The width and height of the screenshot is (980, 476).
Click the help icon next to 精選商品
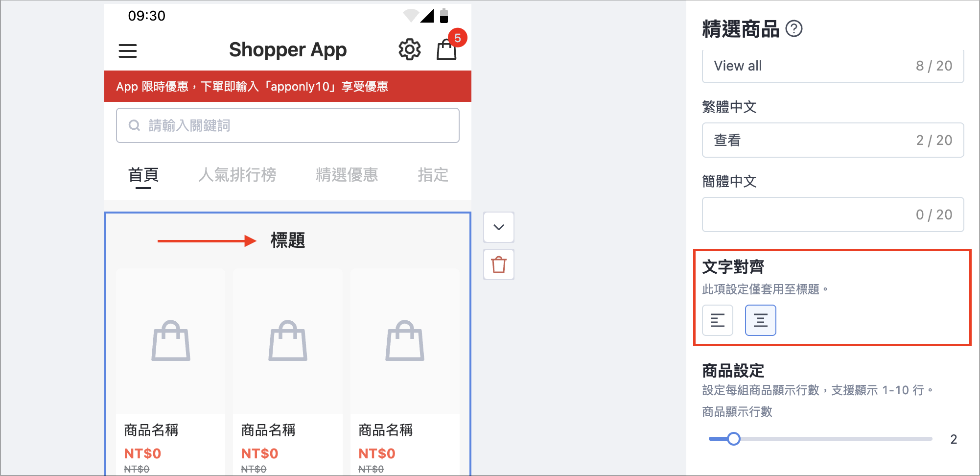click(794, 28)
